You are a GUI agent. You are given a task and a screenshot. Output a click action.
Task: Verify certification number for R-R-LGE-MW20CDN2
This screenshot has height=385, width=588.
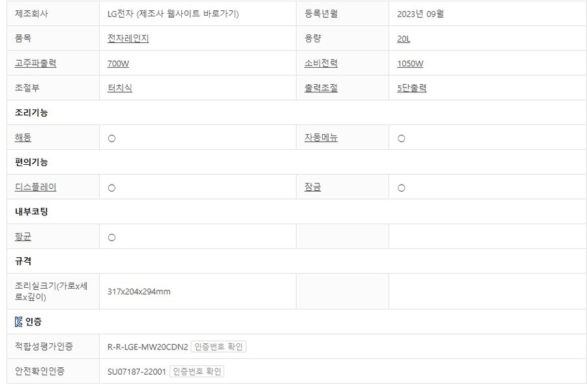click(218, 347)
